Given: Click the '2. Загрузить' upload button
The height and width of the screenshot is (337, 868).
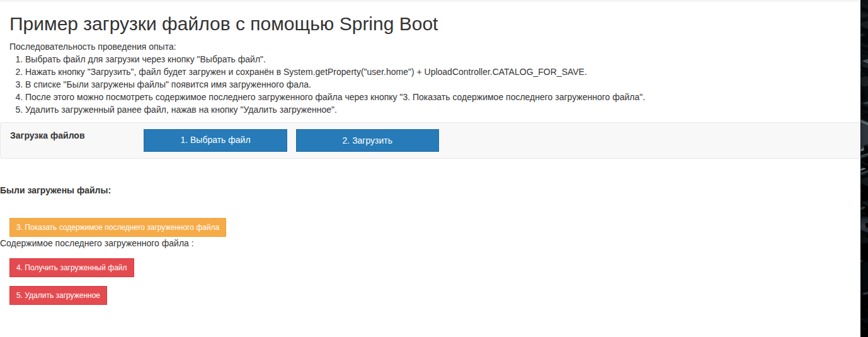Looking at the screenshot, I should click(x=367, y=140).
